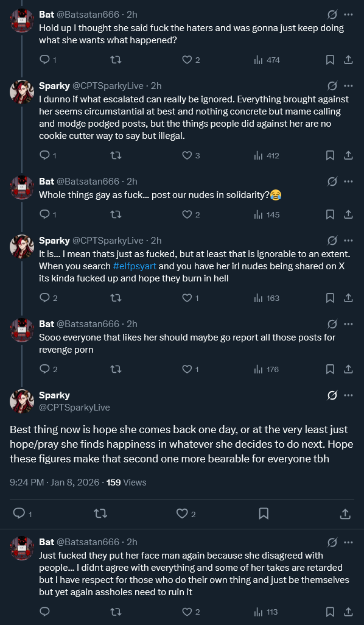Reply to Sparky's main tweet

pyautogui.click(x=19, y=514)
